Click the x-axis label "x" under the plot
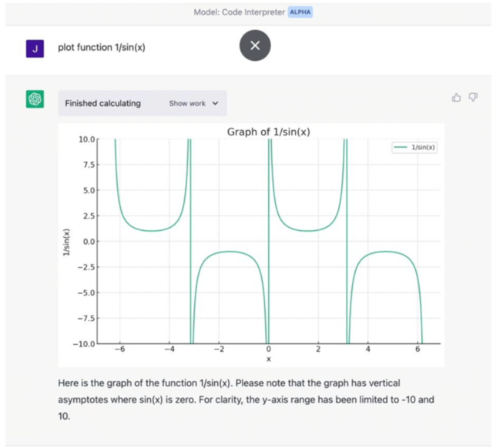Image resolution: width=493 pixels, height=448 pixels. 268,359
